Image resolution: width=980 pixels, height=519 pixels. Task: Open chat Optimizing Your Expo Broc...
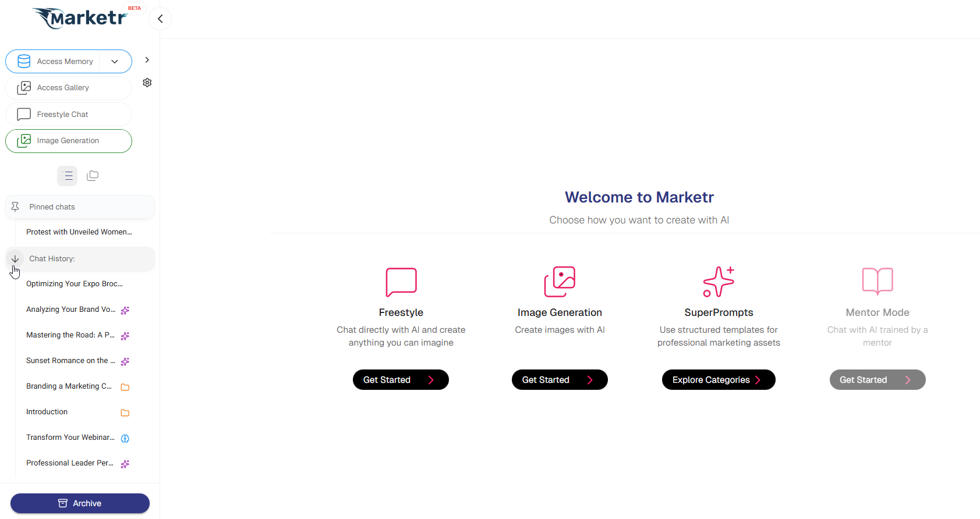pos(75,284)
